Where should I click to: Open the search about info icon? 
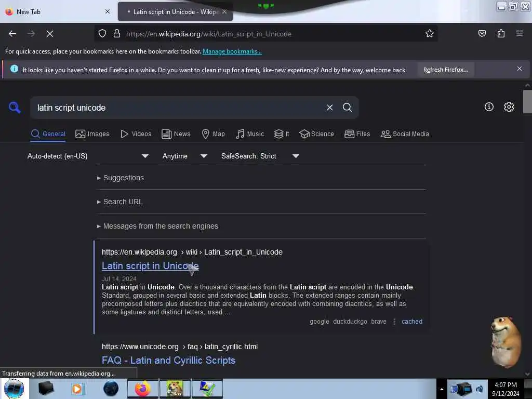[489, 107]
